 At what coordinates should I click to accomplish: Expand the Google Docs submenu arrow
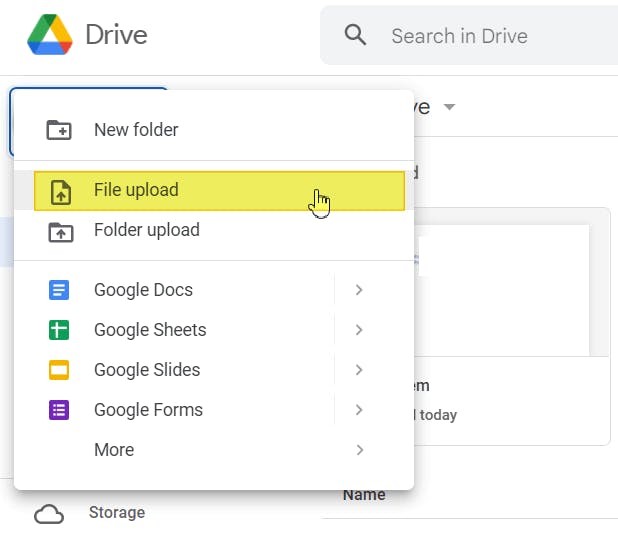[359, 290]
